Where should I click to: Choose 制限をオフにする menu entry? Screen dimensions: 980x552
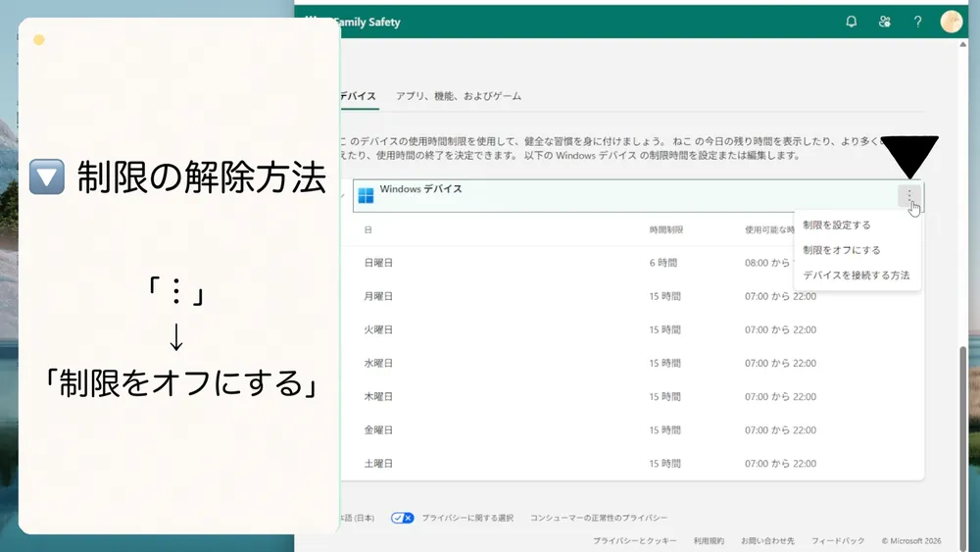[841, 250]
